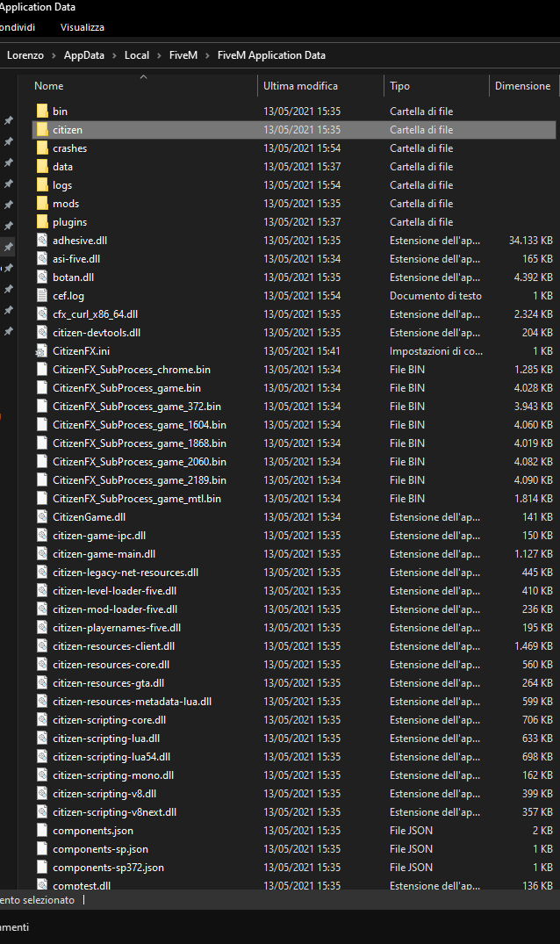Image resolution: width=560 pixels, height=944 pixels.
Task: Select the asi-five.dll file icon
Action: click(42, 259)
